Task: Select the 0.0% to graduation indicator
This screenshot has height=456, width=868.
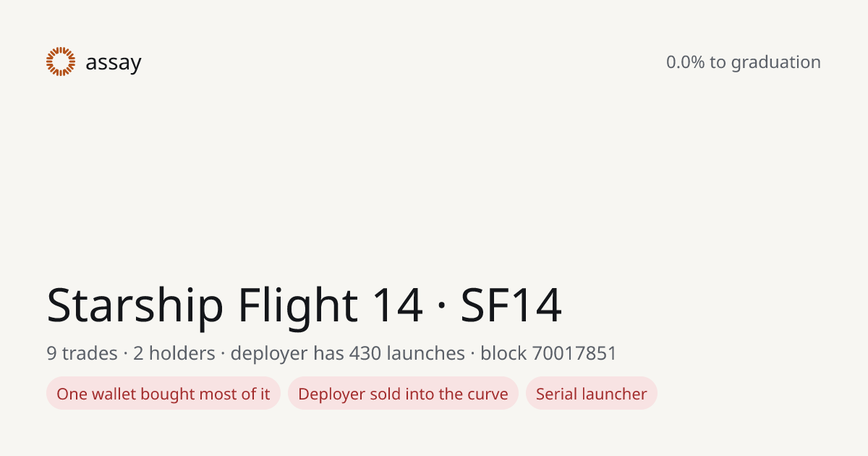Action: (x=744, y=62)
